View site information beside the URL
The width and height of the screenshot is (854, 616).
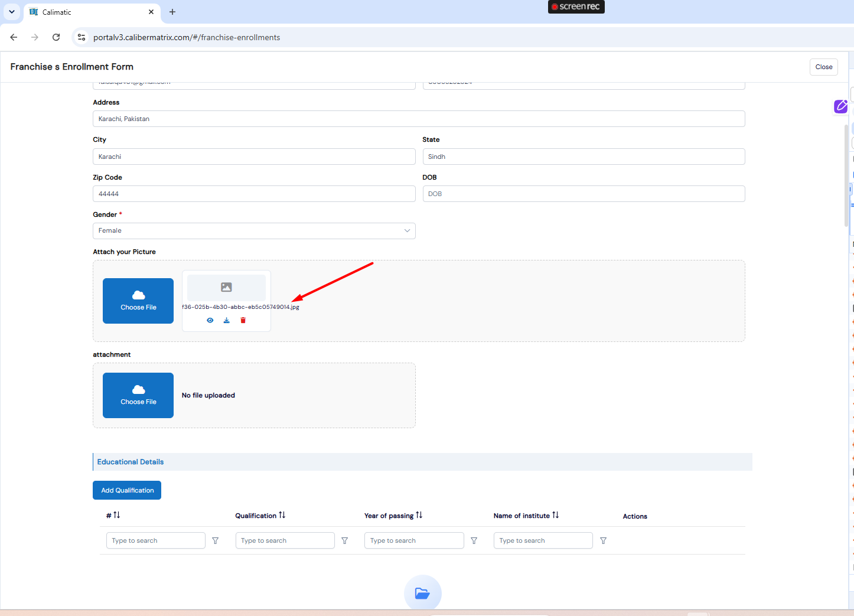(x=82, y=37)
